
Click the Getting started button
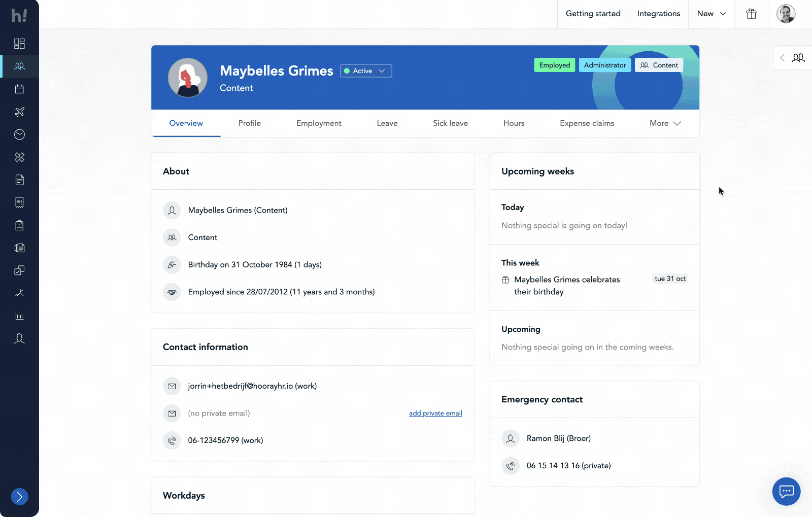(593, 14)
